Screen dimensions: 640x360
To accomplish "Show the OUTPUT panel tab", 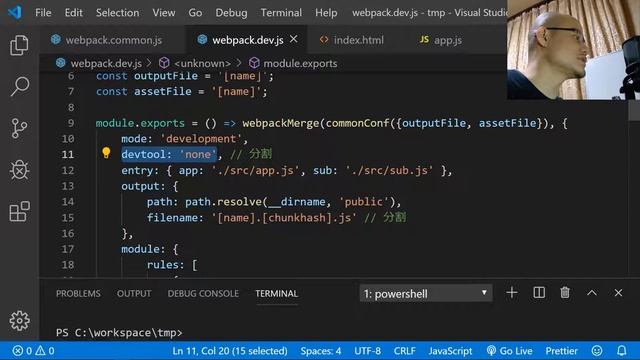I will coord(134,293).
